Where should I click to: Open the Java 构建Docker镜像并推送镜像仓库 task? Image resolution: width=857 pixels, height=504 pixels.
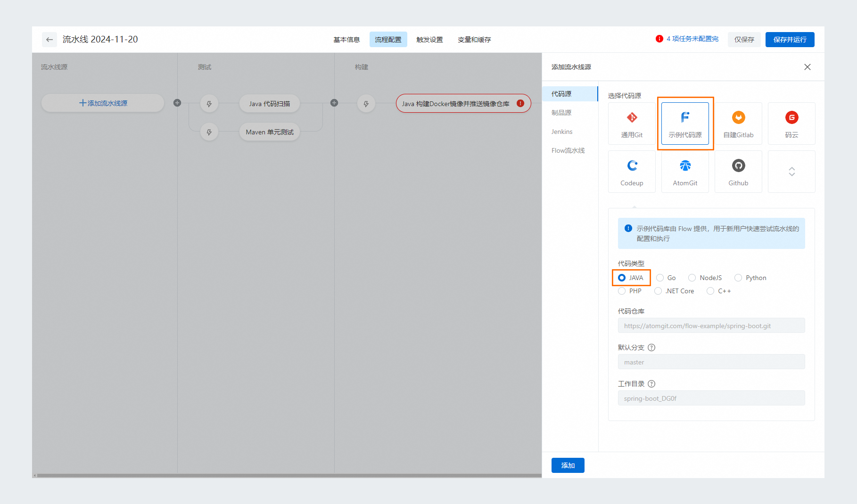tap(463, 104)
